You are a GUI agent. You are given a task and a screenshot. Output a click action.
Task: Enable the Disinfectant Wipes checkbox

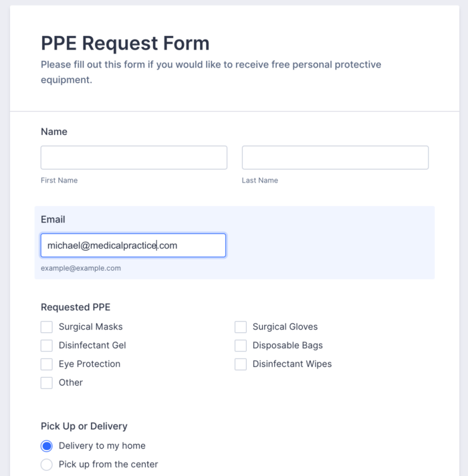pyautogui.click(x=241, y=364)
